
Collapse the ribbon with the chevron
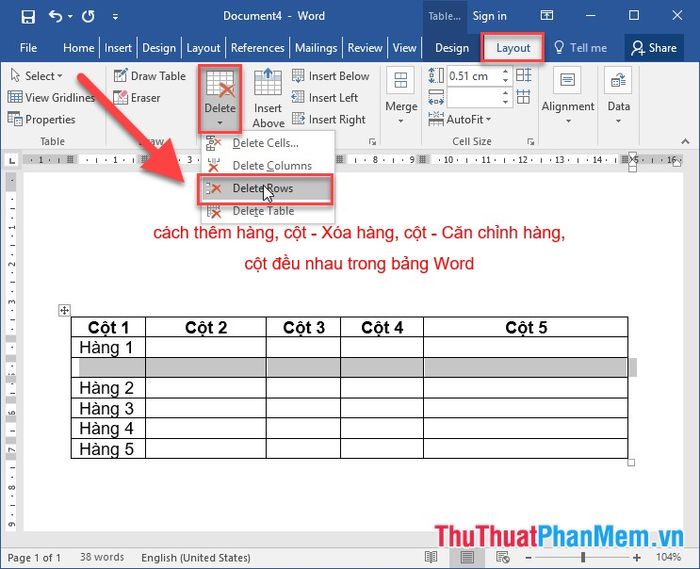(x=685, y=141)
